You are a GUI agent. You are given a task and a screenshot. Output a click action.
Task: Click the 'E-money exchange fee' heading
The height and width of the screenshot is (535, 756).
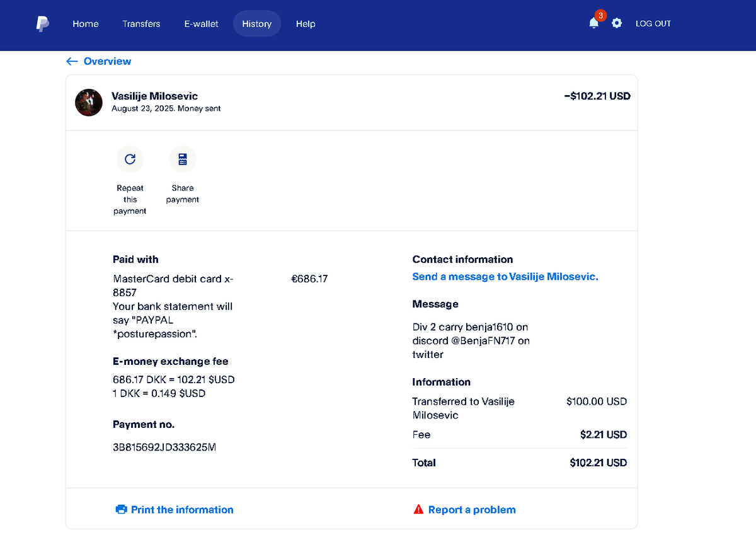click(x=171, y=361)
